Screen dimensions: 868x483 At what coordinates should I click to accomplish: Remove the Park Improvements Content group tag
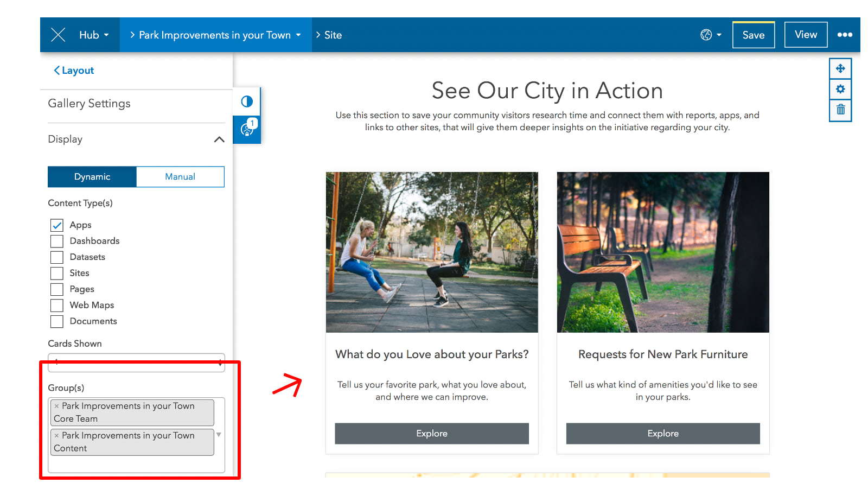[56, 435]
